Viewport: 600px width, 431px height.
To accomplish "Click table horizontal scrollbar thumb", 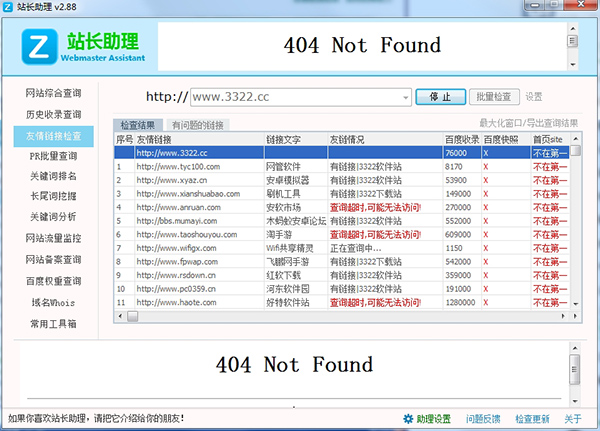I will point(133,316).
